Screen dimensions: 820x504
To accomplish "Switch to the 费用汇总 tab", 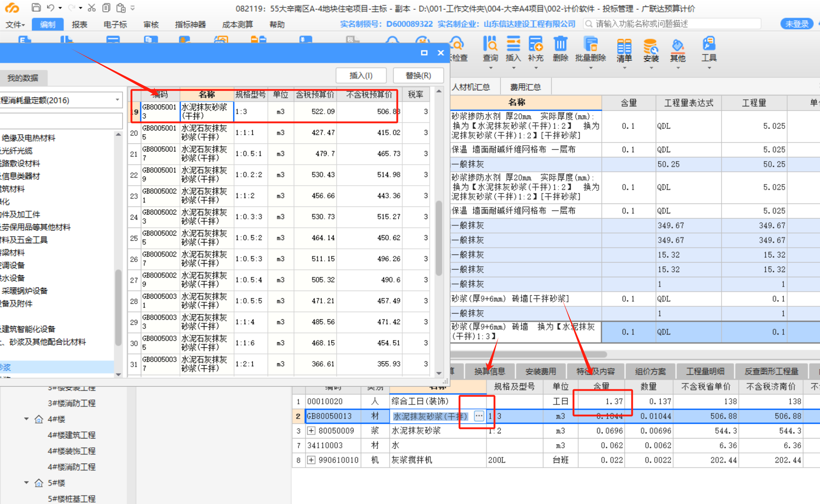I will pos(525,87).
